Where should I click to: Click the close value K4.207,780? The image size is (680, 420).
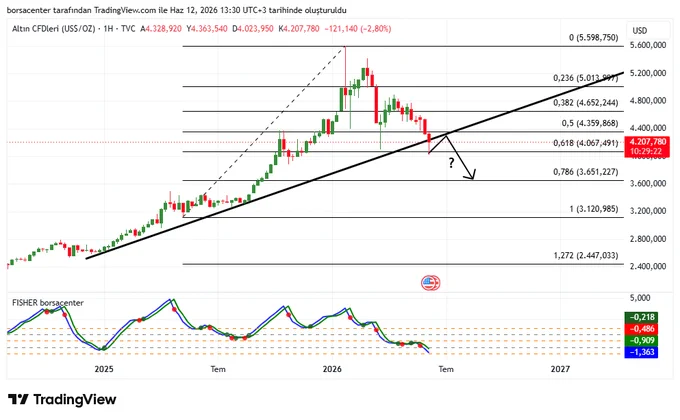pos(299,29)
